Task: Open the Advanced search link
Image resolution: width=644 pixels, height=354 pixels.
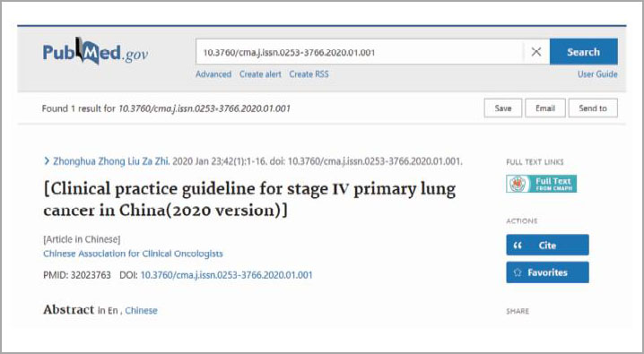Action: [213, 74]
